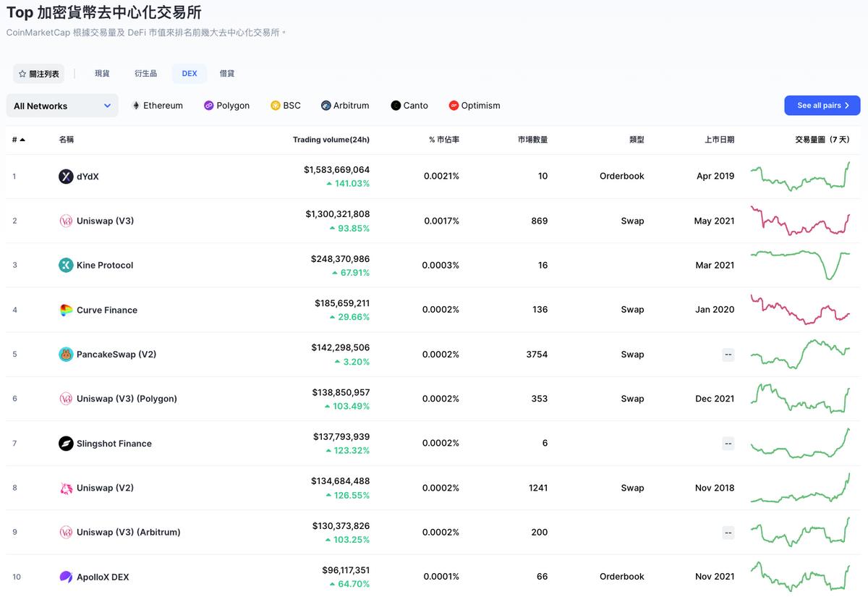Screen dimensions: 868x597
Task: Open the Uniswap (V3) (Polygon) link
Action: pos(127,399)
